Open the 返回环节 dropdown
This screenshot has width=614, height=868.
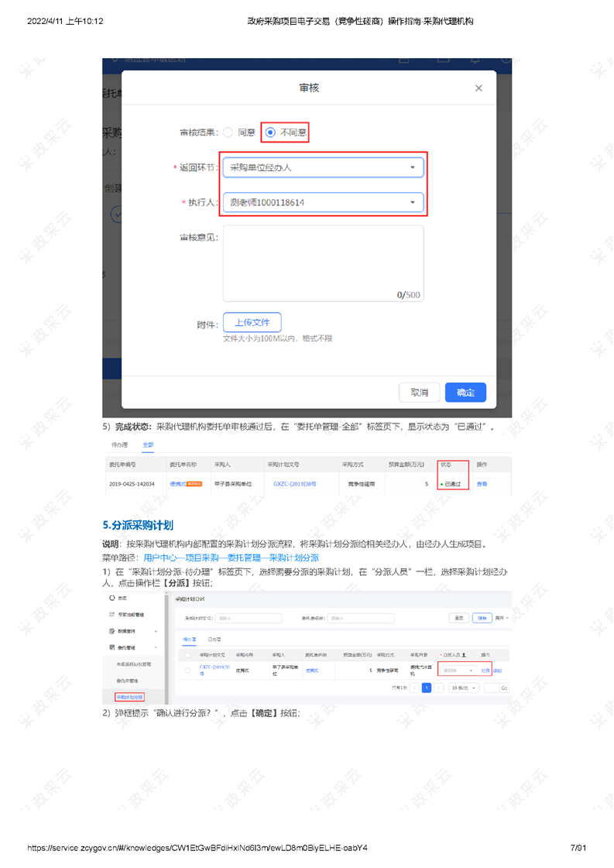pos(323,167)
